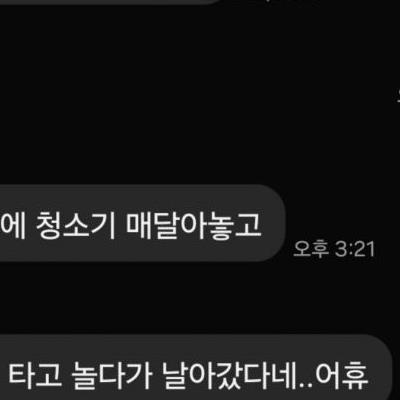The height and width of the screenshot is (400, 400).
Task: Click the 오후 label beside the time
Action: [311, 249]
